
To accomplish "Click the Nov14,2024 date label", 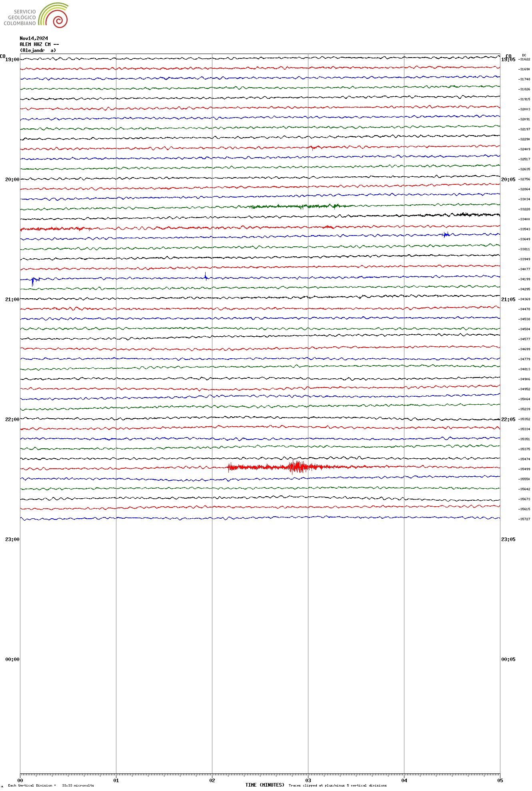I will [34, 38].
